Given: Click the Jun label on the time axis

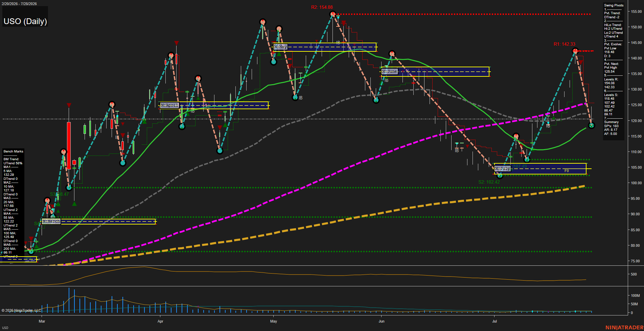Looking at the screenshot, I should pyautogui.click(x=382, y=321).
